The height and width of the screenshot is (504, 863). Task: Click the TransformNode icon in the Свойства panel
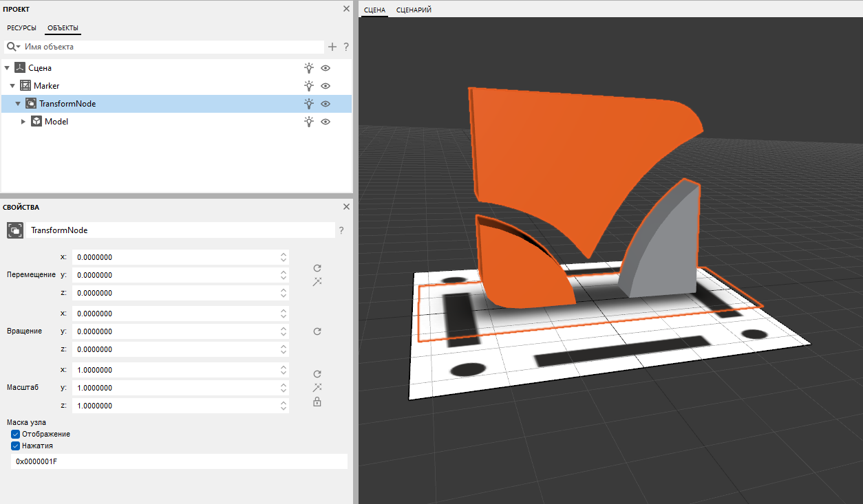[x=14, y=230]
